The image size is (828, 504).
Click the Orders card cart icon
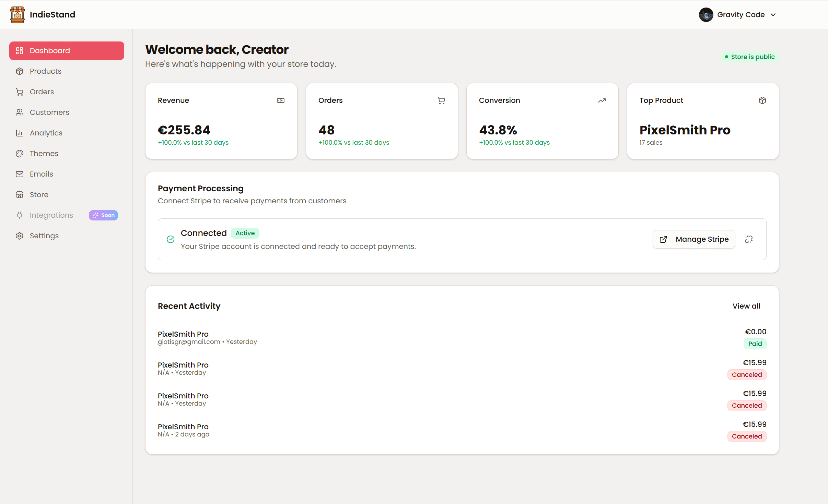[x=441, y=100]
